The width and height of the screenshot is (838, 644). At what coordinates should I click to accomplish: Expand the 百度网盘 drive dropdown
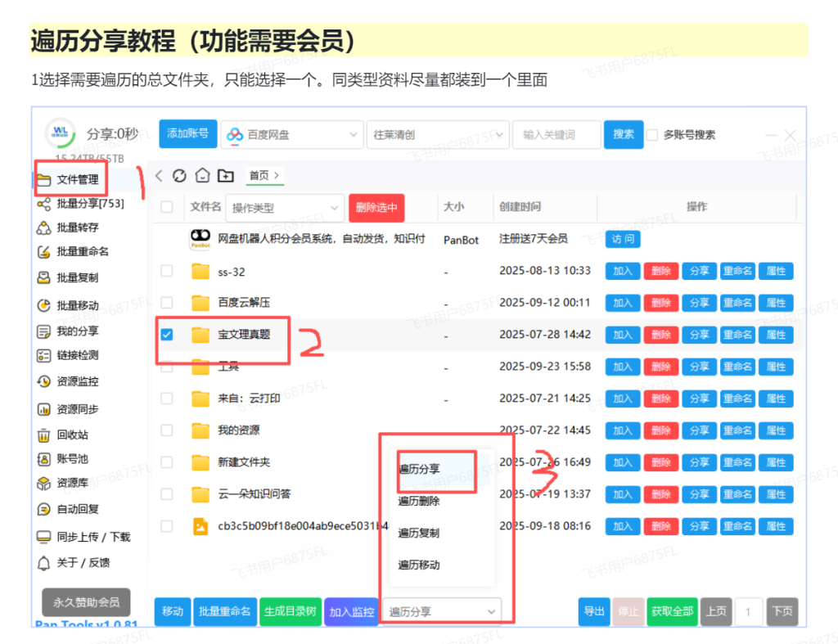point(292,135)
